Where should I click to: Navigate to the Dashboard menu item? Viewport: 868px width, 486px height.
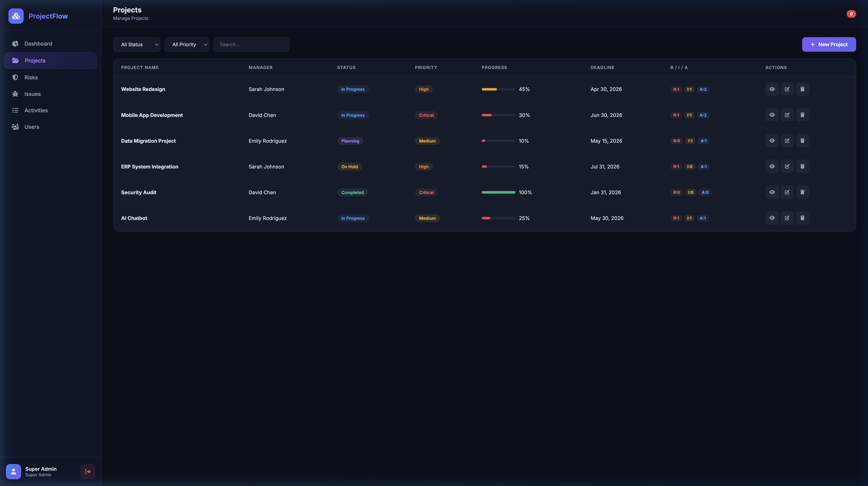click(x=38, y=44)
